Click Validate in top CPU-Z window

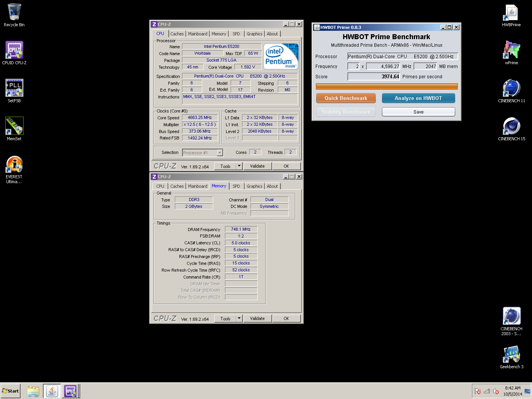257,166
